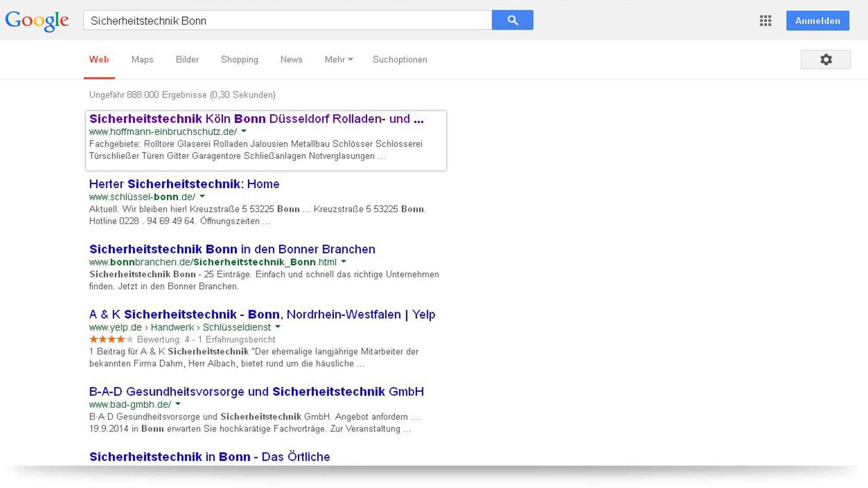Screen dimensions: 868x488
Task: Switch to the Shopping tab
Action: pos(240,60)
